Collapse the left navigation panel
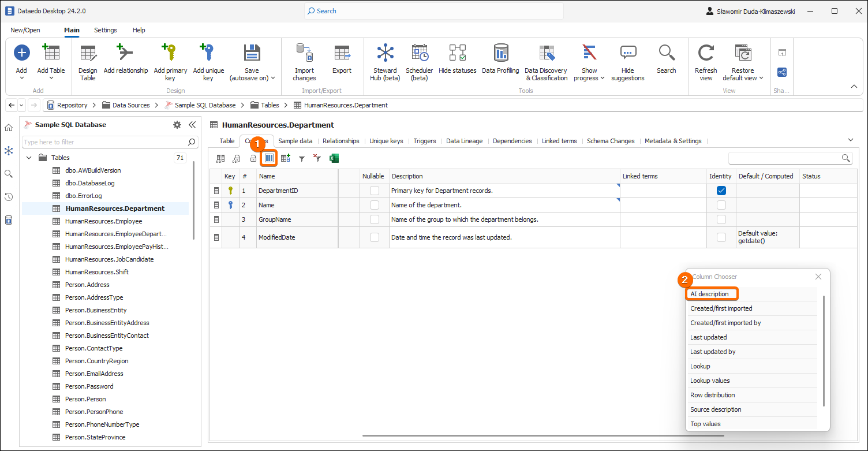 pyautogui.click(x=192, y=125)
